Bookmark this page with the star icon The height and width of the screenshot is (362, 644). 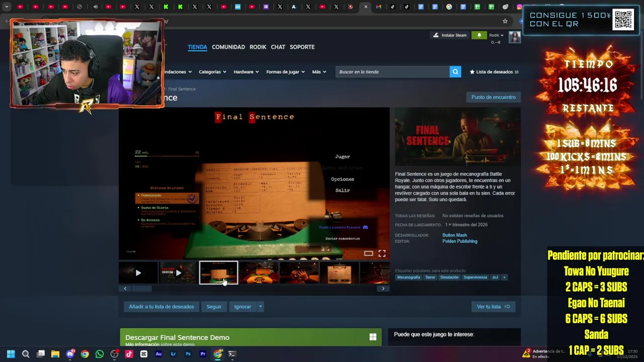[505, 21]
